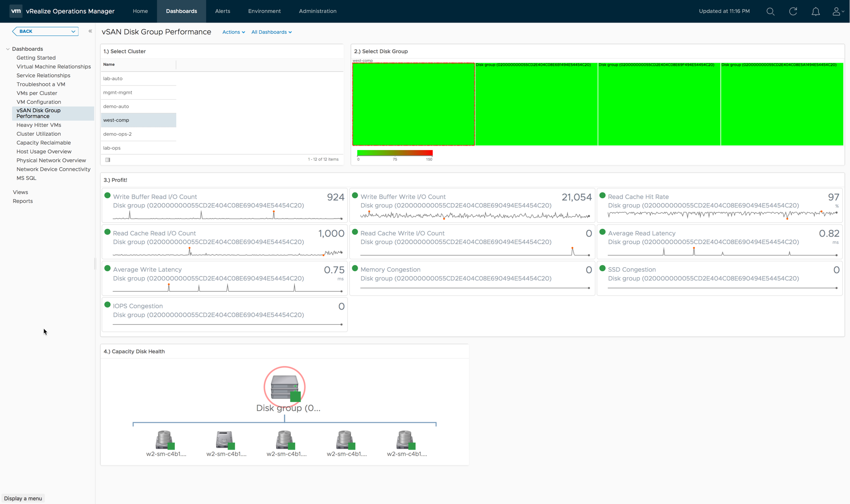Open Getting Started dashboard
The height and width of the screenshot is (504, 850).
coord(36,58)
